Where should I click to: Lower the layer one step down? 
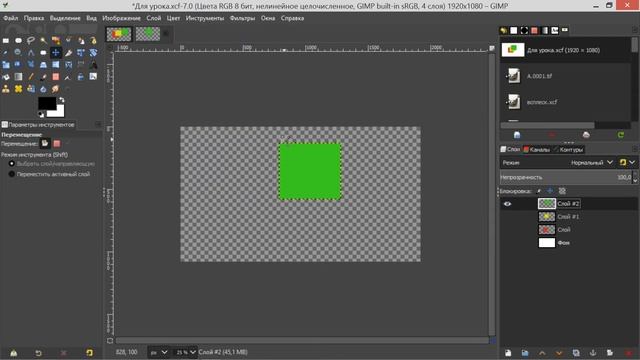(559, 353)
